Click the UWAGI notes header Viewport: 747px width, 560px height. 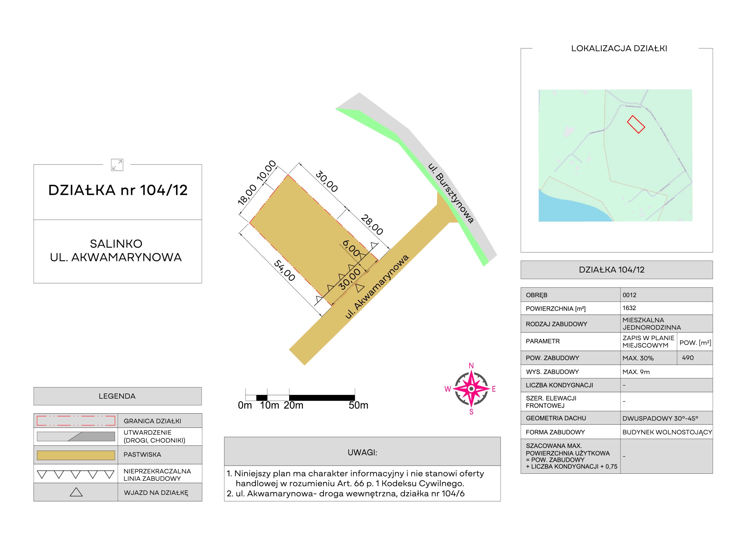click(362, 452)
